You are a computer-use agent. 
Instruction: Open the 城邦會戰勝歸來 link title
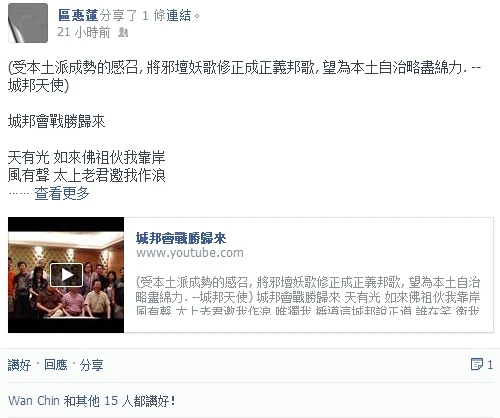[x=181, y=238]
